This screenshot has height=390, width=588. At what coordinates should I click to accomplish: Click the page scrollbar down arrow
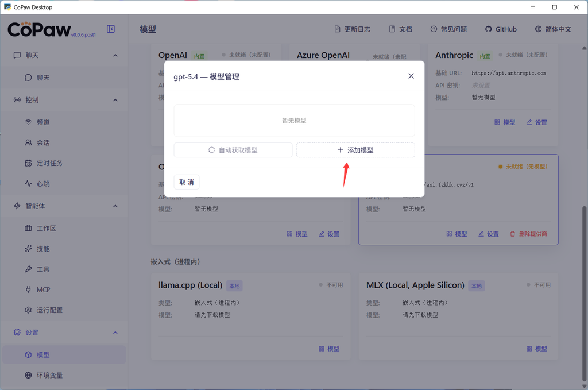584,386
